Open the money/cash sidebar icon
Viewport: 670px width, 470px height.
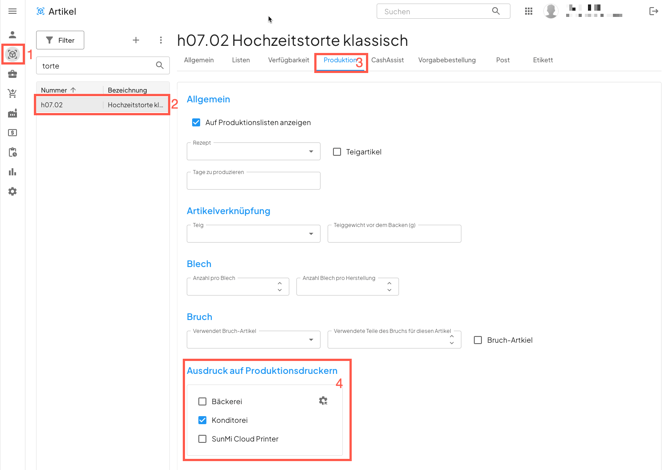coord(12,133)
